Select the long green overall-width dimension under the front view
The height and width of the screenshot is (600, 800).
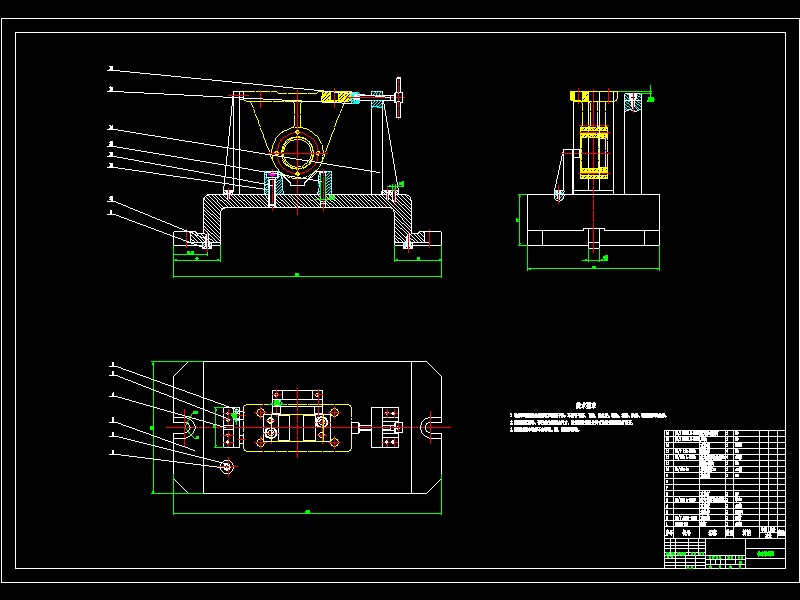(x=307, y=276)
